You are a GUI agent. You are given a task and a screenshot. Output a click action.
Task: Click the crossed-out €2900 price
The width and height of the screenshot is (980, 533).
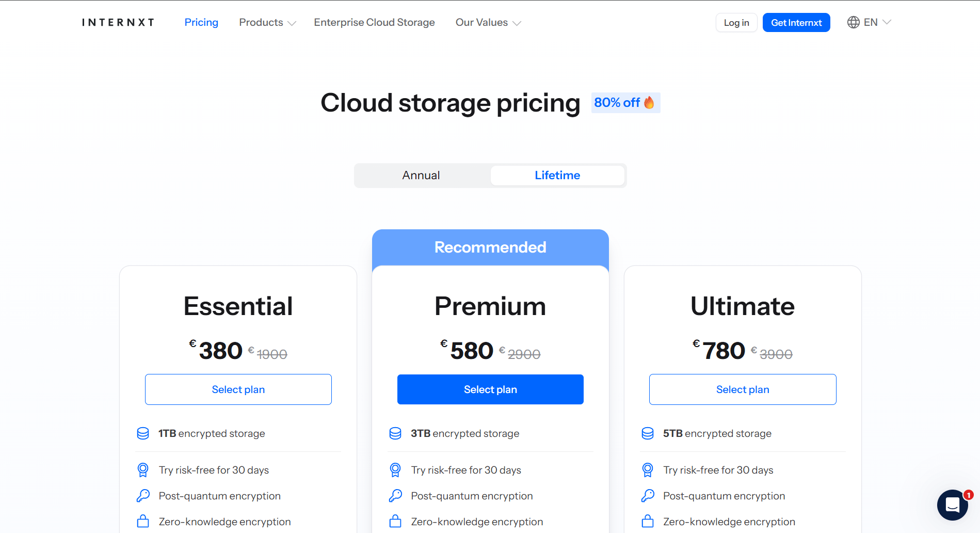click(x=520, y=354)
